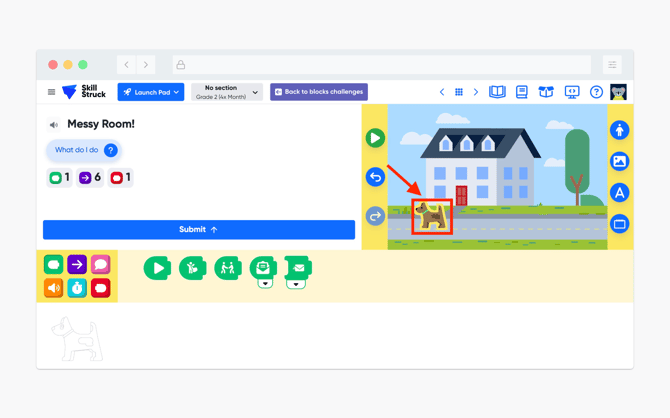The width and height of the screenshot is (670, 418).
Task: Click the blue undo arrow button
Action: (375, 177)
